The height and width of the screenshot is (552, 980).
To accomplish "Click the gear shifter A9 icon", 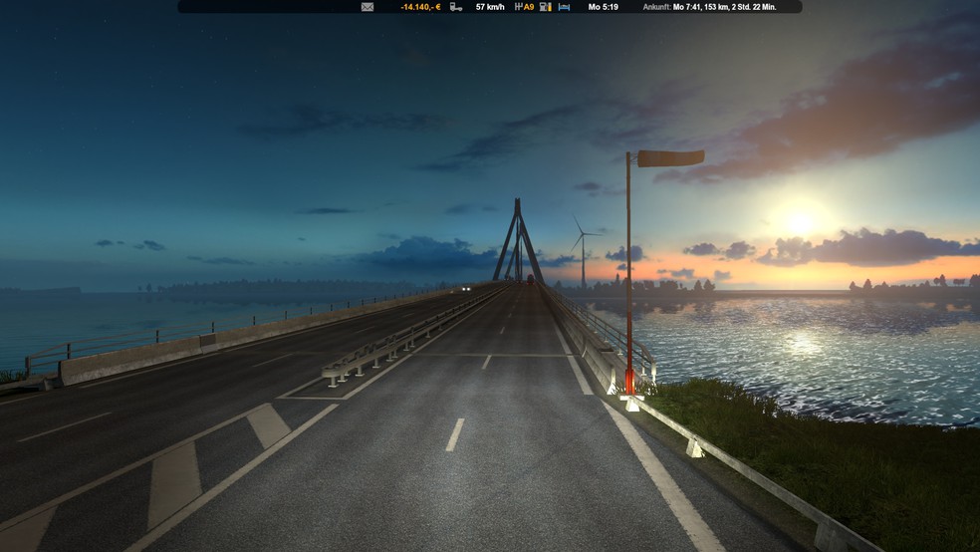I will tap(518, 7).
